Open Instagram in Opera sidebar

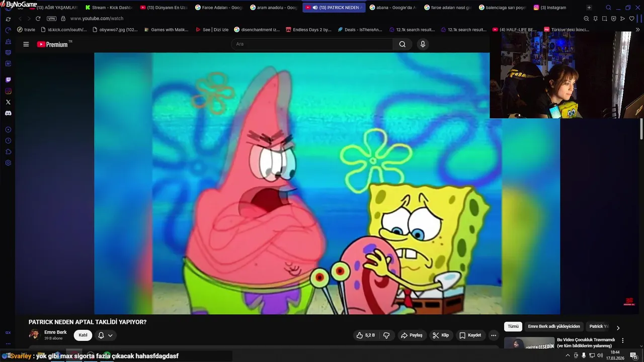click(8, 91)
